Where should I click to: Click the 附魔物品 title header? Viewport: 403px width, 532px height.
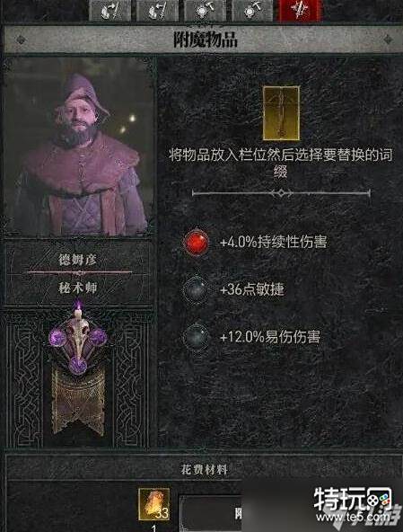pyautogui.click(x=206, y=40)
